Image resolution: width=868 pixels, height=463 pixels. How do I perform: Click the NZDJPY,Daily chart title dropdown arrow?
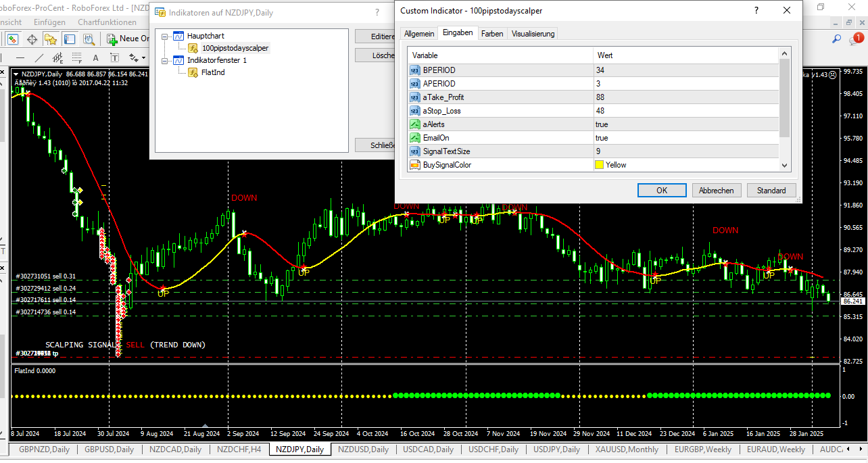click(x=16, y=74)
